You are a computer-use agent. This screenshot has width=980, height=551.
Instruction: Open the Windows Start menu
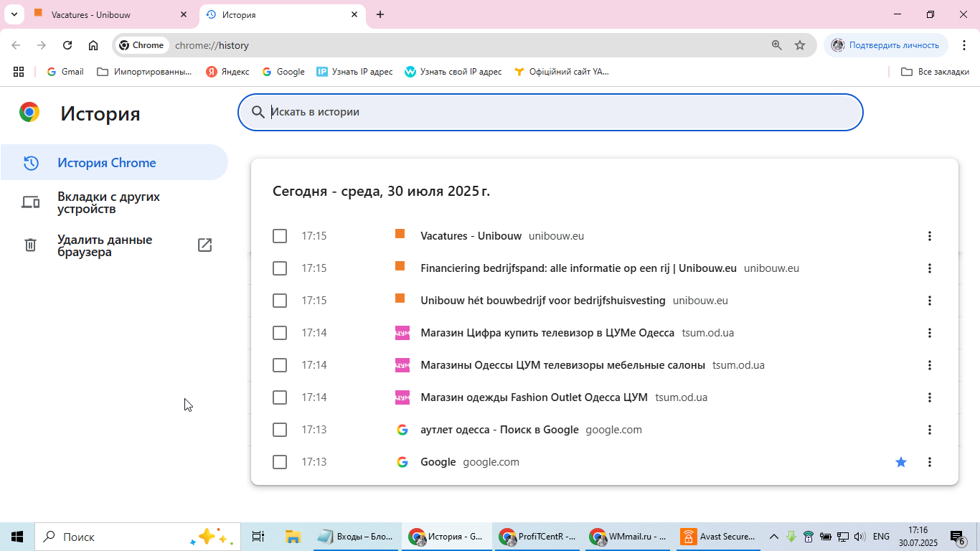[17, 537]
